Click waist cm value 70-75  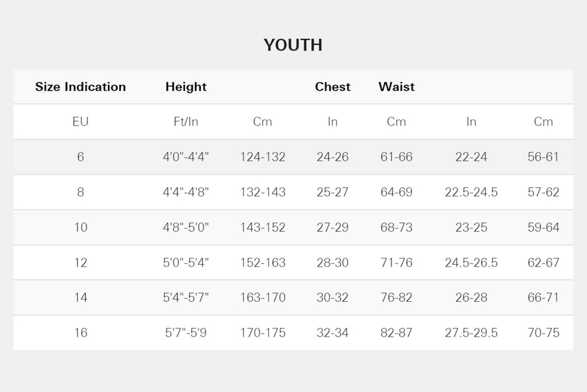(x=543, y=333)
